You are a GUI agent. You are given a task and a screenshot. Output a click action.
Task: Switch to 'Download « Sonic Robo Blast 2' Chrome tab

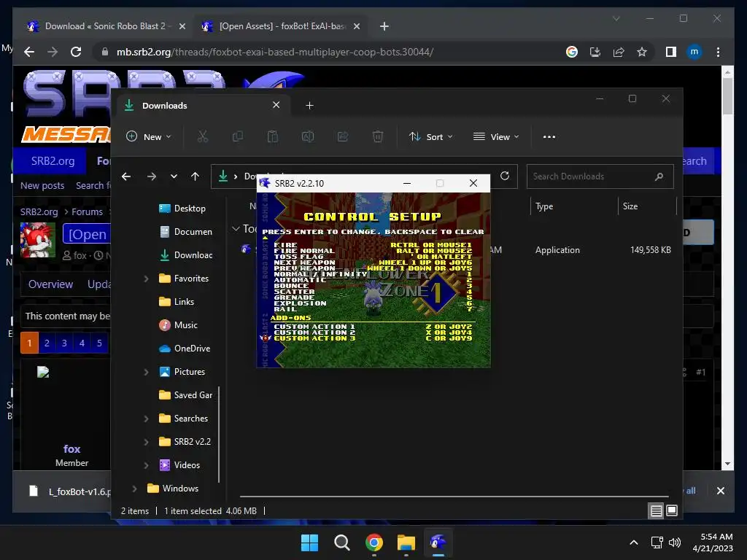click(106, 26)
